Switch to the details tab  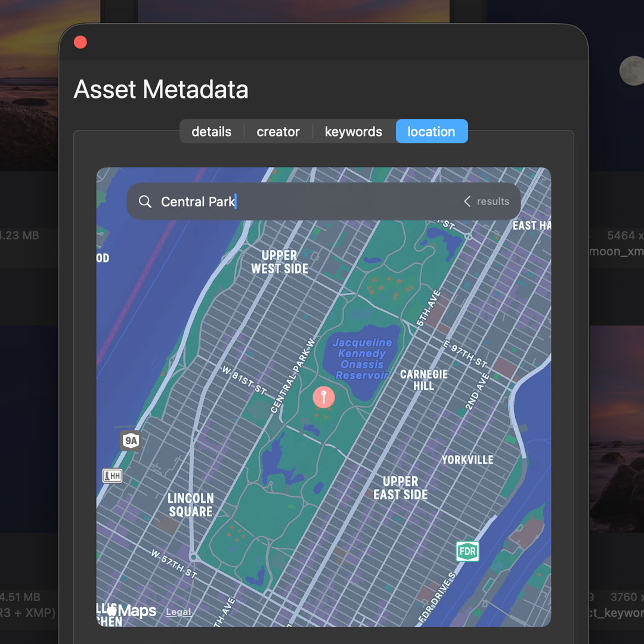pos(211,132)
